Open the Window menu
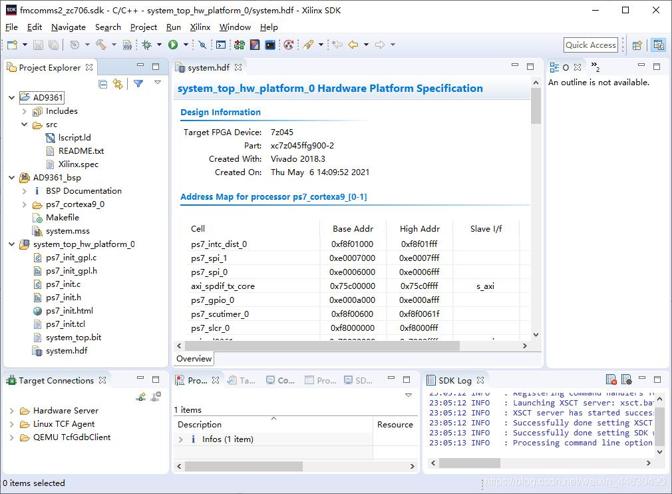The image size is (672, 494). click(x=235, y=27)
